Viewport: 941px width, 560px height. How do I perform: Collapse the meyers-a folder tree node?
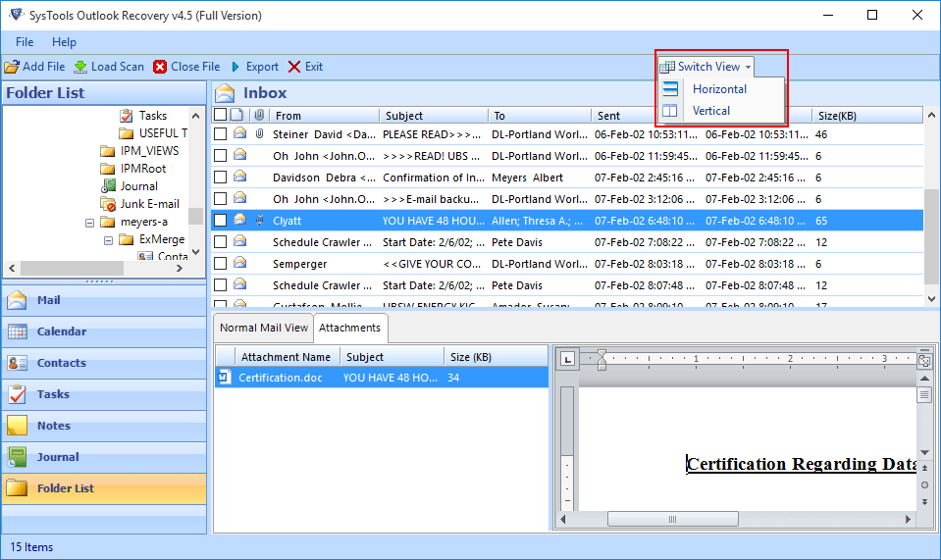click(x=89, y=222)
